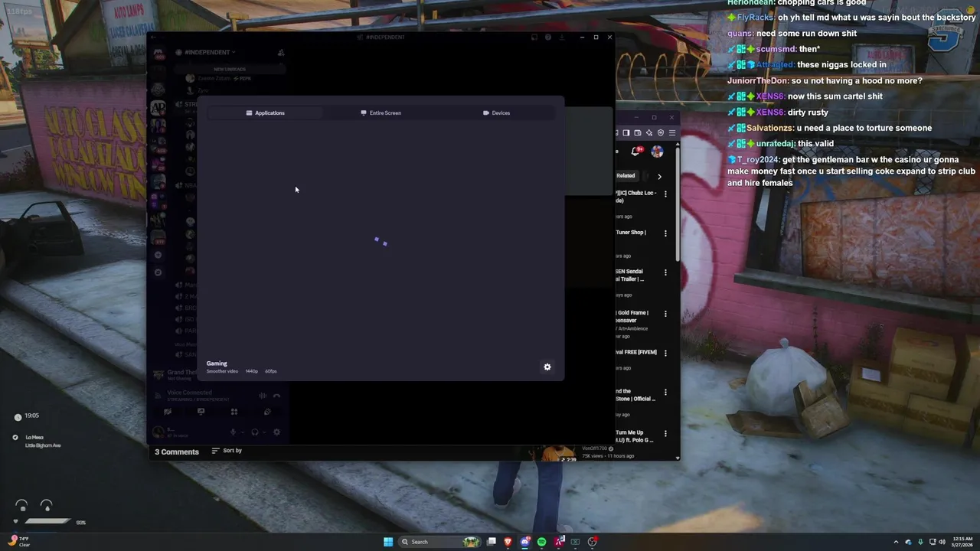Viewport: 980px width, 551px height.
Task: Toggle Discord noise suppression icon
Action: (263, 396)
